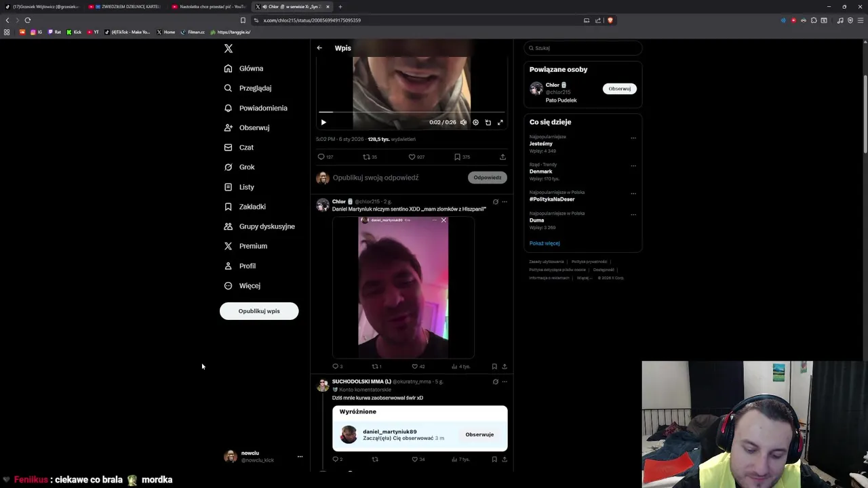The width and height of the screenshot is (868, 488).
Task: Open Zakładki in the sidebar
Action: click(x=245, y=207)
